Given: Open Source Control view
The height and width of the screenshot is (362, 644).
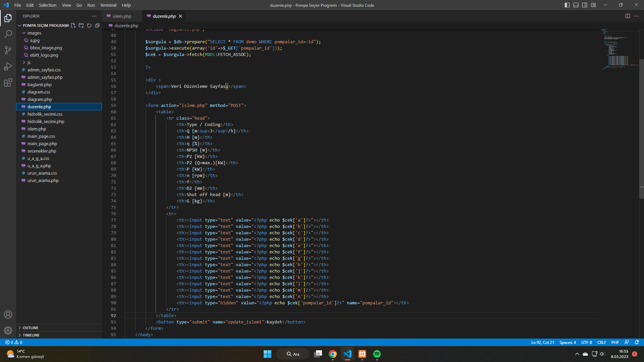Looking at the screenshot, I should 8,50.
